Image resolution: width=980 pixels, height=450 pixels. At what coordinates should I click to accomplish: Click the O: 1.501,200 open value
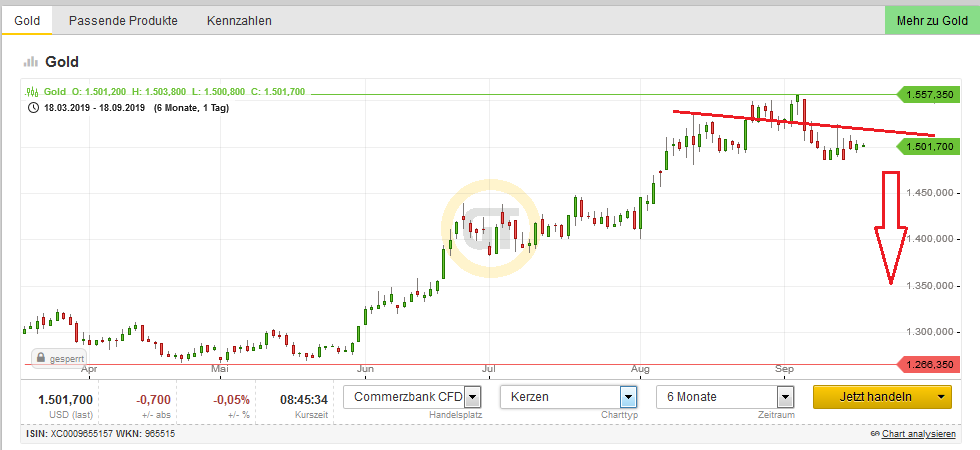(x=97, y=92)
